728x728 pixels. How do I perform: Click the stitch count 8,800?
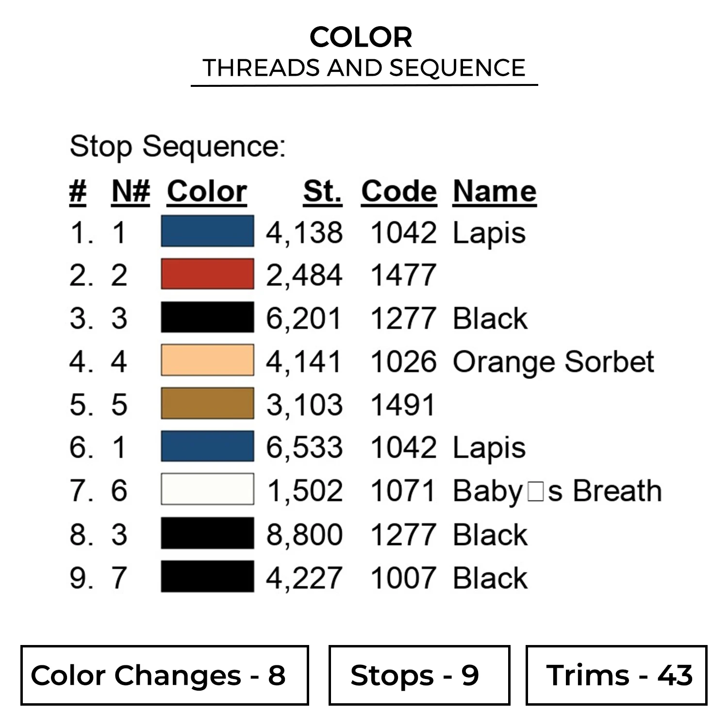[x=304, y=534]
